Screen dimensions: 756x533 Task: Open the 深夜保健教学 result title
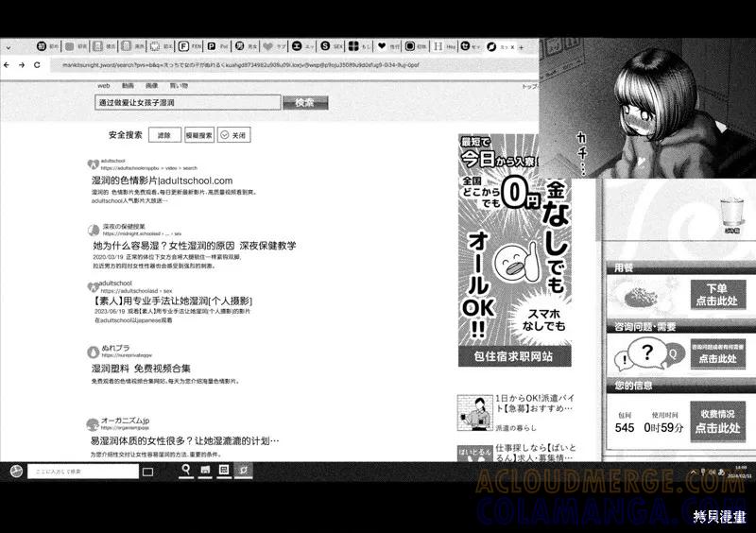click(x=195, y=246)
